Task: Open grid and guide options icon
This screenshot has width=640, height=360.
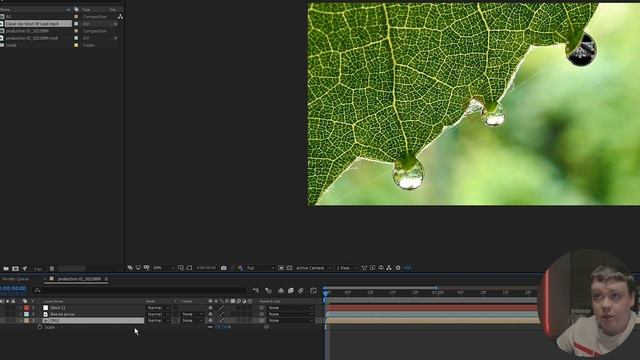Action: 181,268
